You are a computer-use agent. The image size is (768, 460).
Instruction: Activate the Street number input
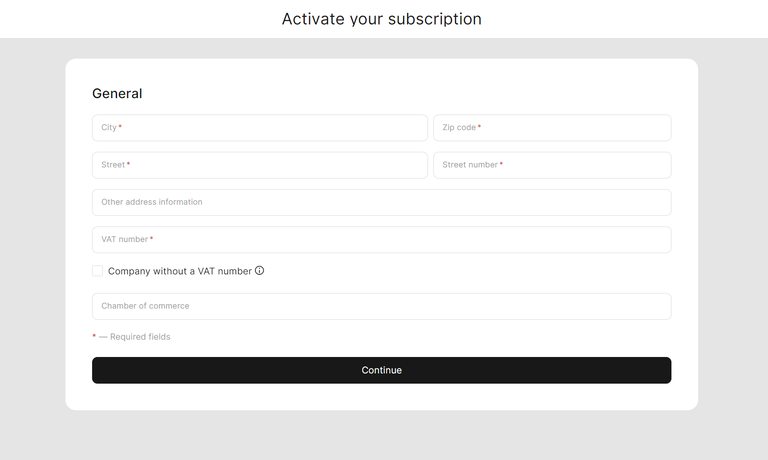(552, 165)
